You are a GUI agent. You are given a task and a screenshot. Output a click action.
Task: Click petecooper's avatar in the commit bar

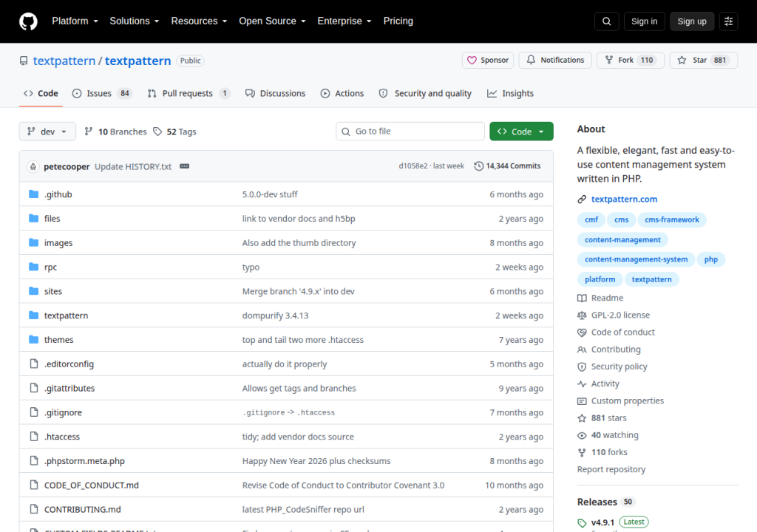[x=33, y=166]
